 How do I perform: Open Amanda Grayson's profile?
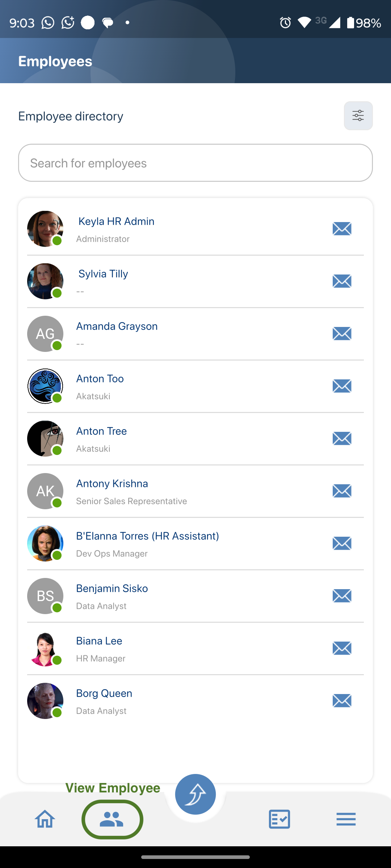point(117,326)
